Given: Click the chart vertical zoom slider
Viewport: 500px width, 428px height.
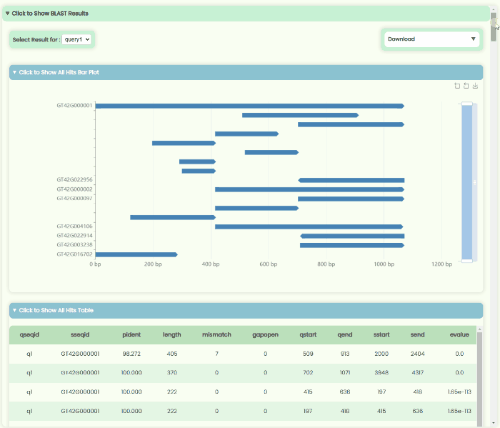Looking at the screenshot, I should 467,182.
